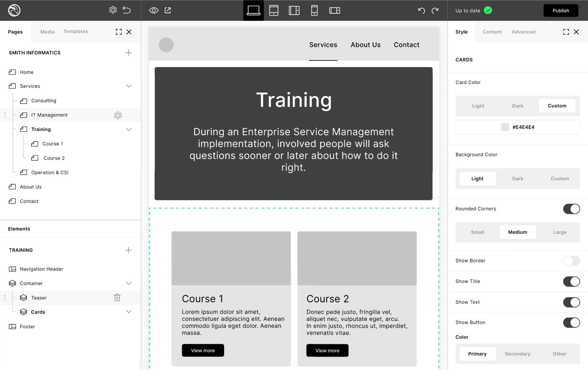Open site in new window icon
The width and height of the screenshot is (588, 370).
coord(168,10)
